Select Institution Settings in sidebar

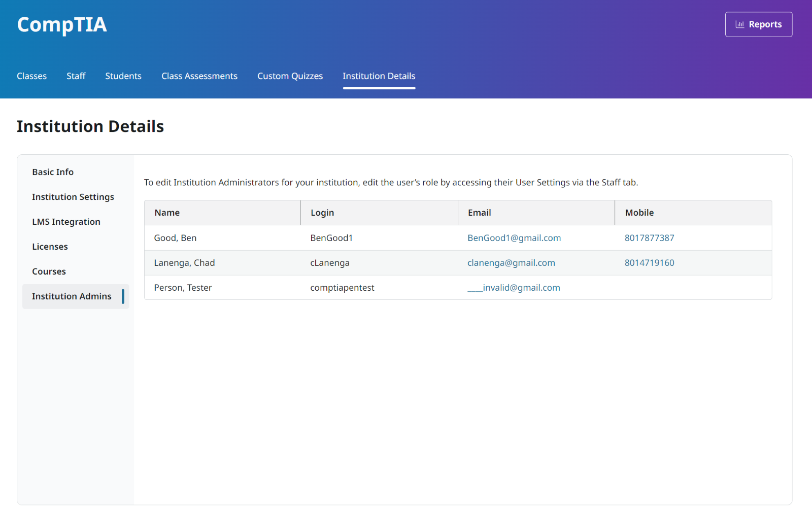pyautogui.click(x=73, y=197)
